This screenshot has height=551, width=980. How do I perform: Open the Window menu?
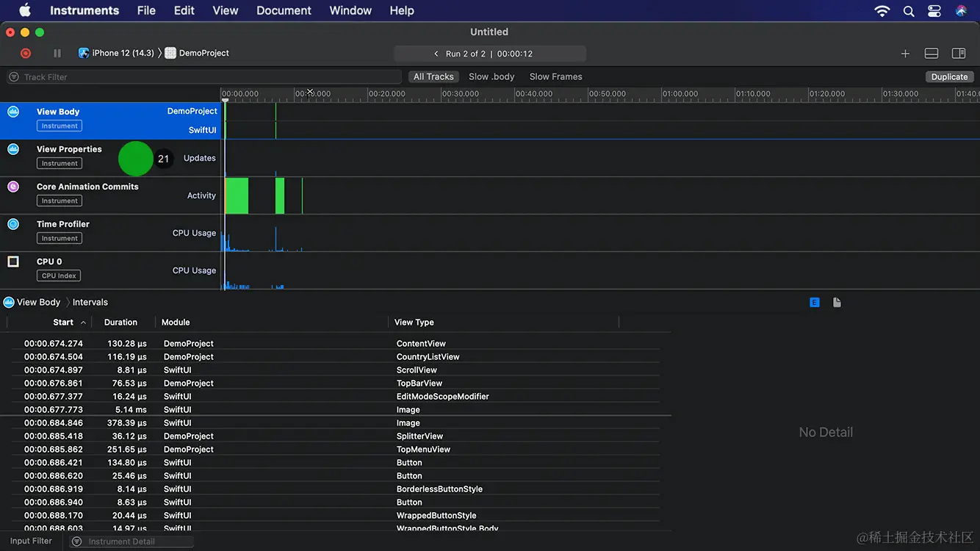coord(350,10)
